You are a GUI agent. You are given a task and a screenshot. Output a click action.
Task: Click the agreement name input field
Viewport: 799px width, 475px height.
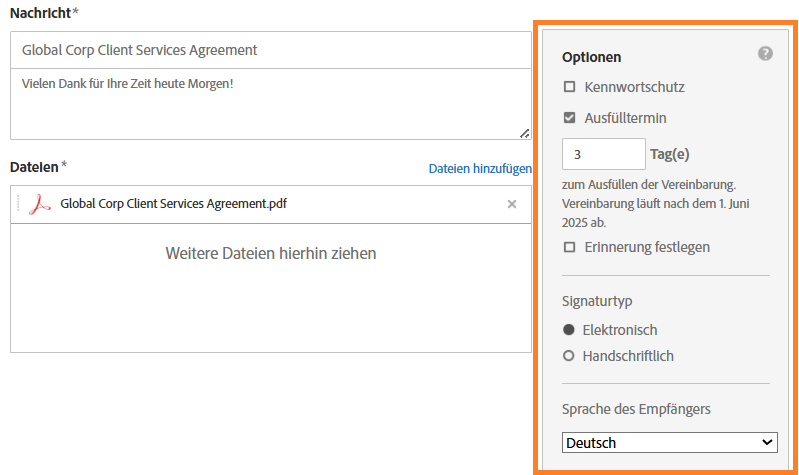tap(270, 50)
